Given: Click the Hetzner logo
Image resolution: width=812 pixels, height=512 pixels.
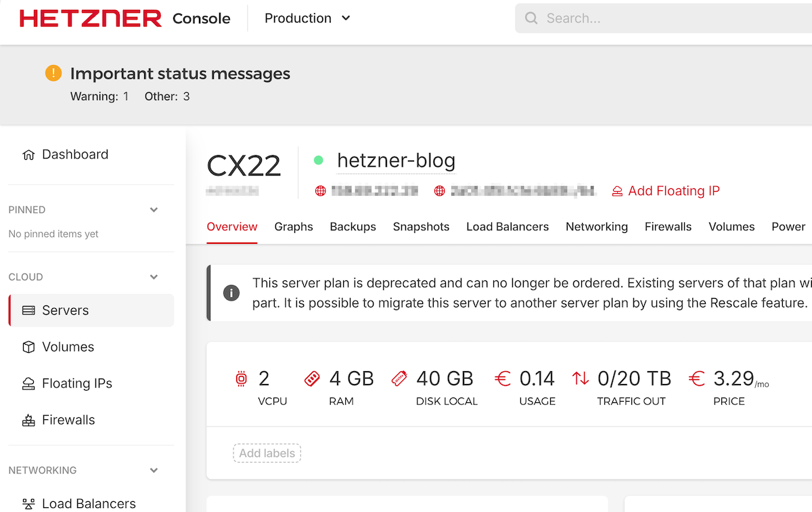Looking at the screenshot, I should 91,18.
